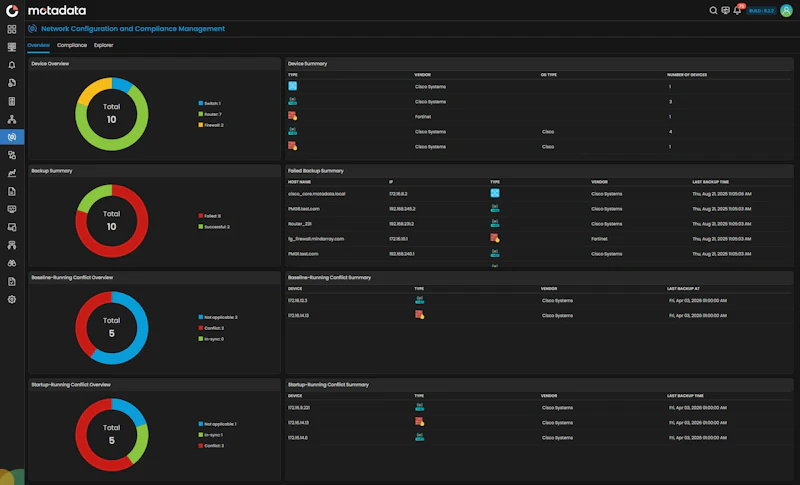800x485 pixels.
Task: Open global search magnifier icon
Action: pos(713,10)
